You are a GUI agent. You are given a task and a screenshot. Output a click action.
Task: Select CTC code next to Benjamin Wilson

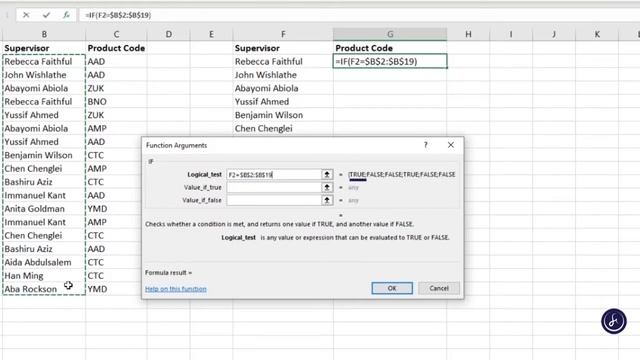[114, 155]
